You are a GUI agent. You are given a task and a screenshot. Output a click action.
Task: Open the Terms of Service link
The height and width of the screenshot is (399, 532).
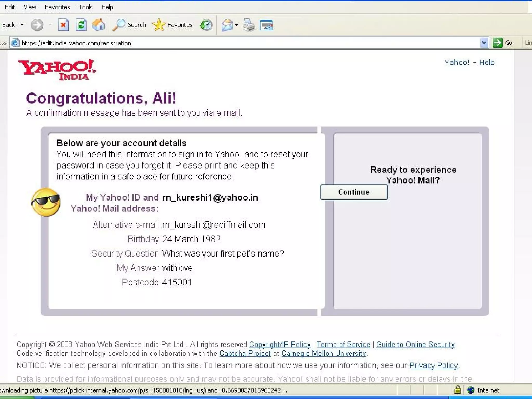tap(343, 344)
